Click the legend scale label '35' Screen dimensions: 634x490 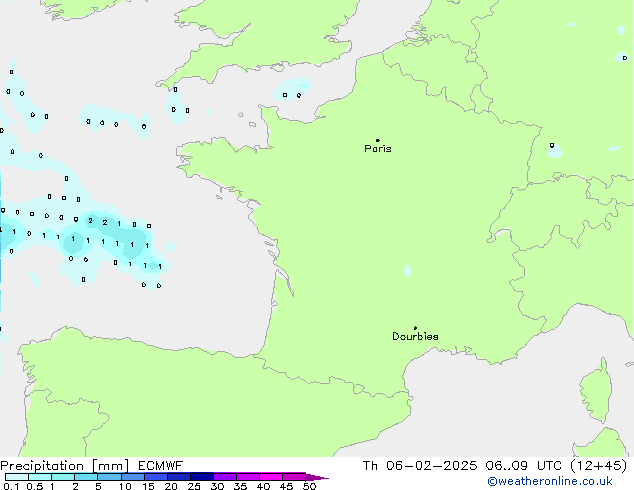pyautogui.click(x=240, y=486)
